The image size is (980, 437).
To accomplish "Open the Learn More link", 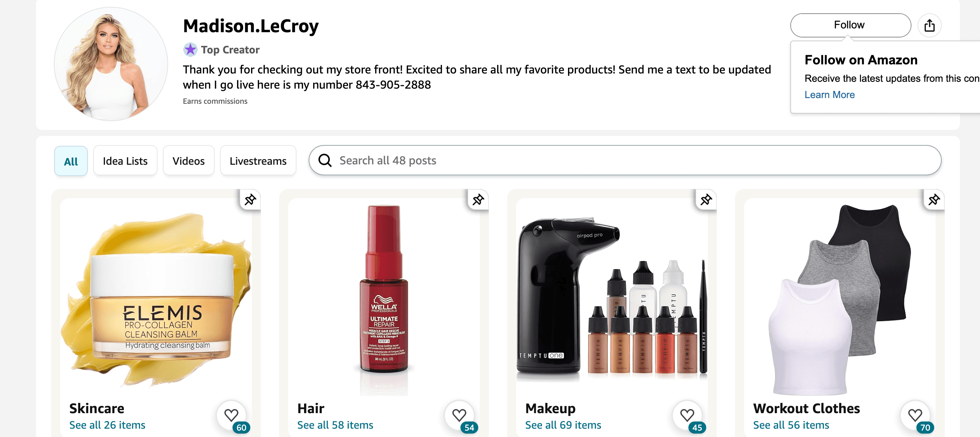I will pos(829,95).
